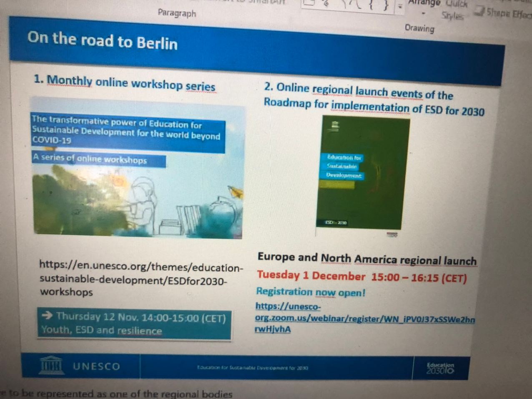Click the 'Tuesday 1 December' date line
This screenshot has width=532, height=399.
click(361, 277)
